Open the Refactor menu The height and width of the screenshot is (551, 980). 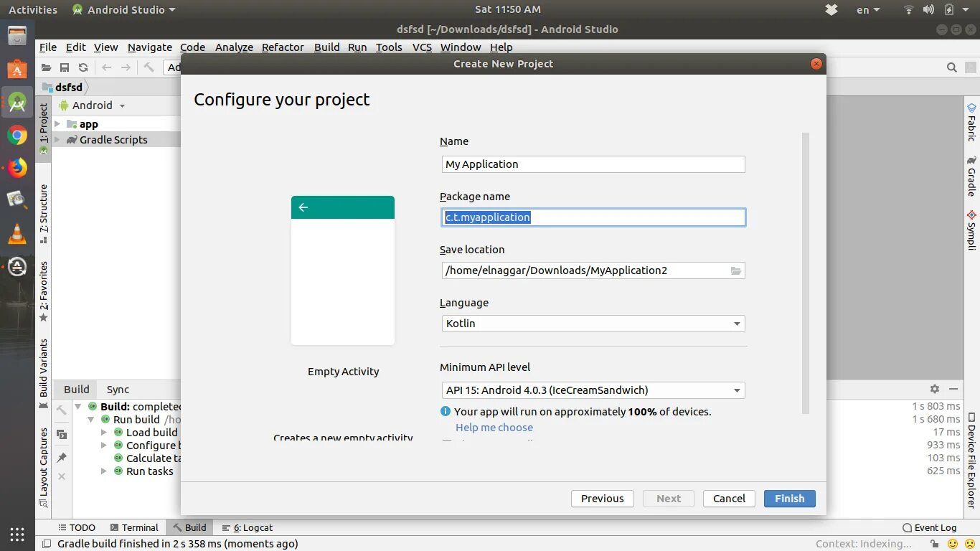click(283, 47)
